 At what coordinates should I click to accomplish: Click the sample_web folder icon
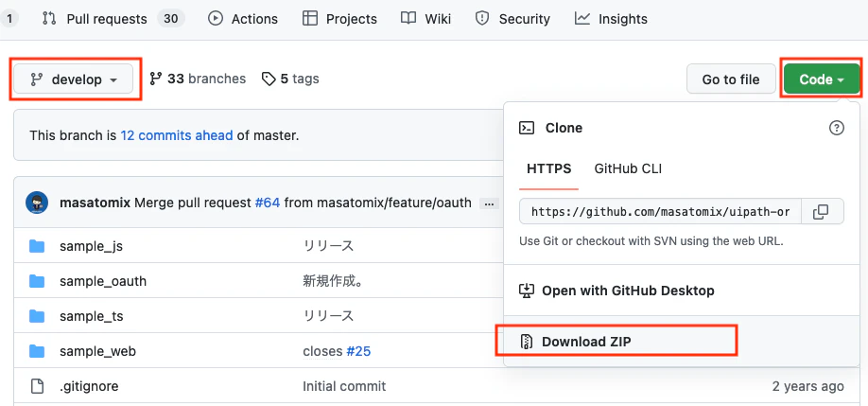[x=37, y=351]
